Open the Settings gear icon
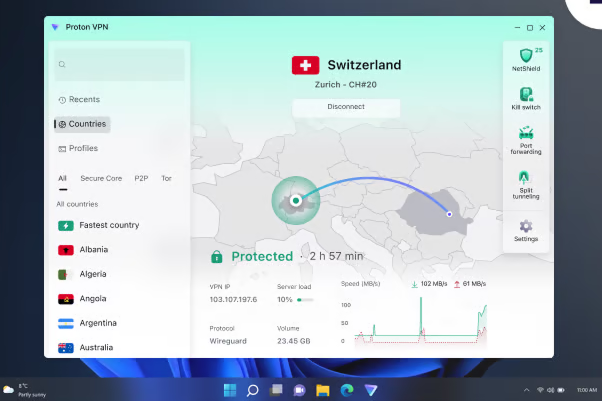Image resolution: width=602 pixels, height=401 pixels. (526, 226)
